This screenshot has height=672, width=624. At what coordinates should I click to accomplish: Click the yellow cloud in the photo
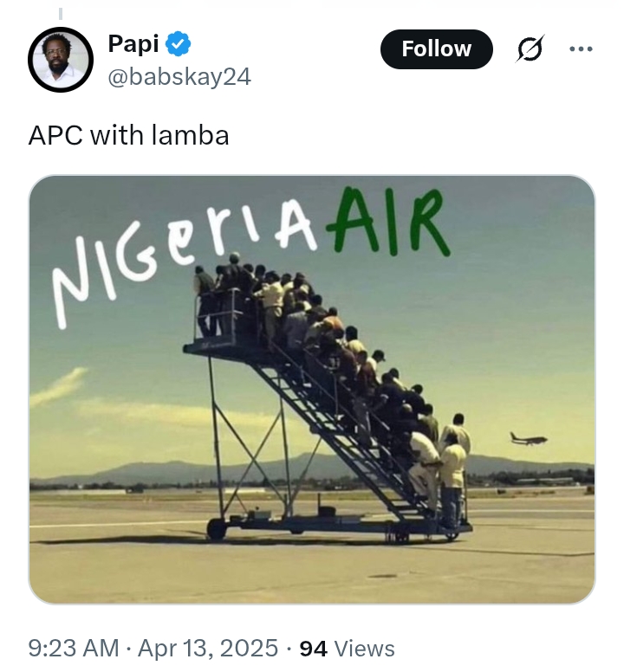coord(61,385)
